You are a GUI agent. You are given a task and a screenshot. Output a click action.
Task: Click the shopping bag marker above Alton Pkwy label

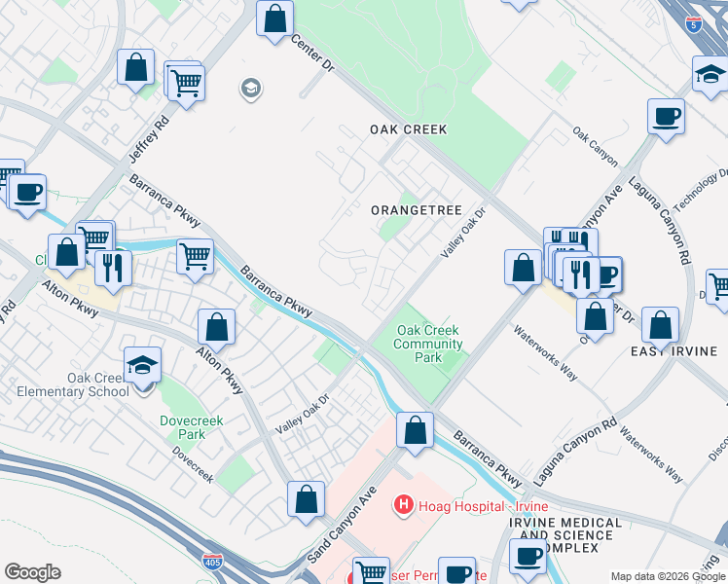[x=216, y=328]
